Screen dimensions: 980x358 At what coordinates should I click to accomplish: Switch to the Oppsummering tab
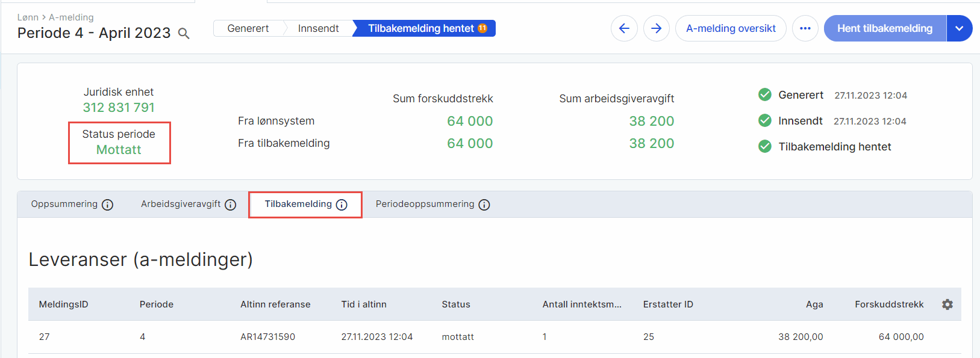[x=64, y=204]
